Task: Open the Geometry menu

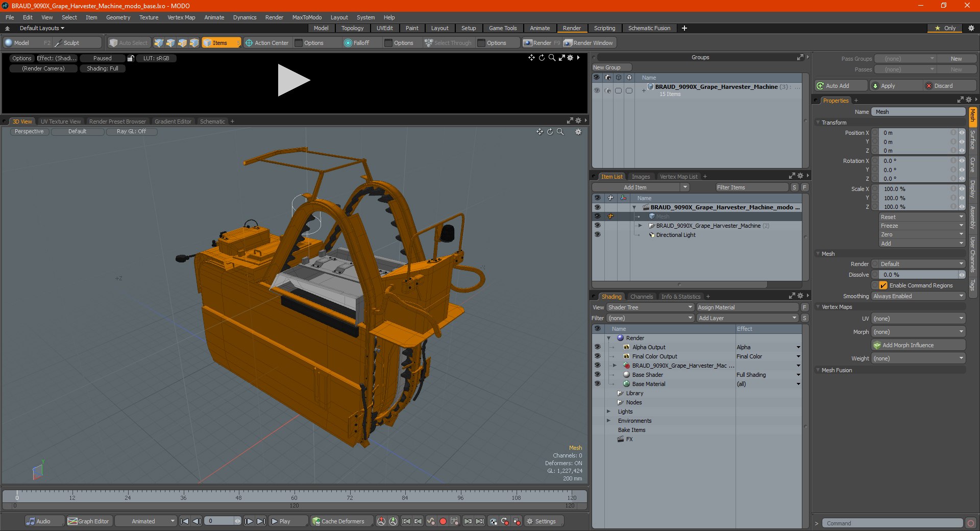Action: (118, 17)
